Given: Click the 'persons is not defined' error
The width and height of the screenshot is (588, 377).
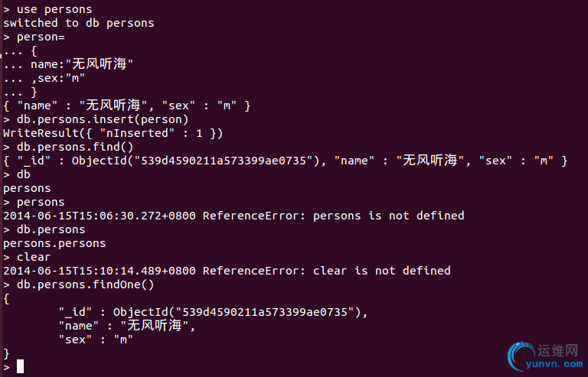Looking at the screenshot, I should click(388, 216).
